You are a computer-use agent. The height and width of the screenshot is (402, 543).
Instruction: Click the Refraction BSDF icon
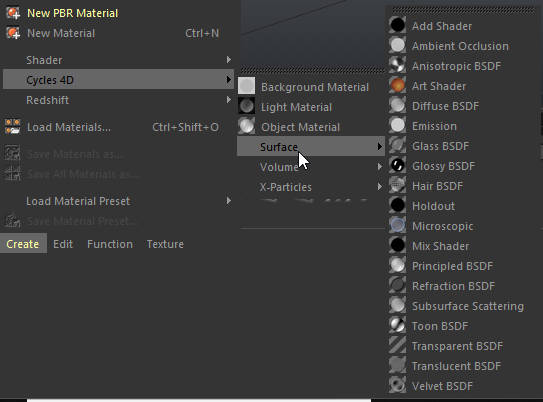click(398, 285)
